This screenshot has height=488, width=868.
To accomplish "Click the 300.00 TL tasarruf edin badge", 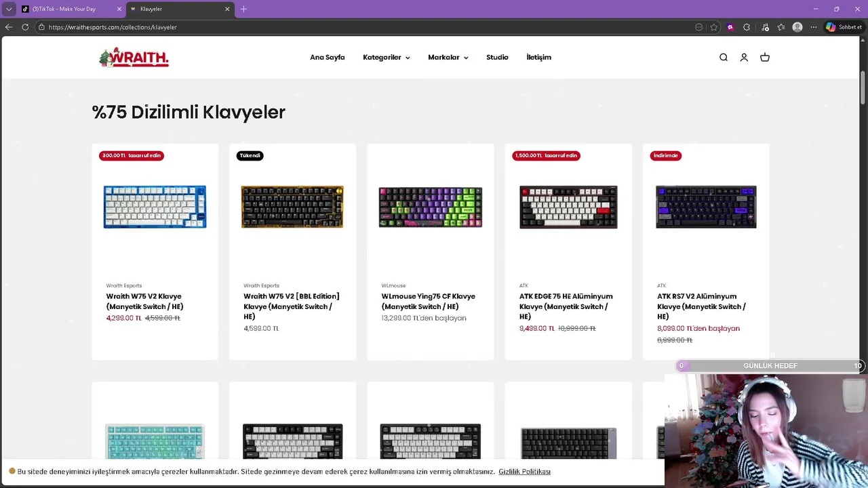I will pos(132,155).
